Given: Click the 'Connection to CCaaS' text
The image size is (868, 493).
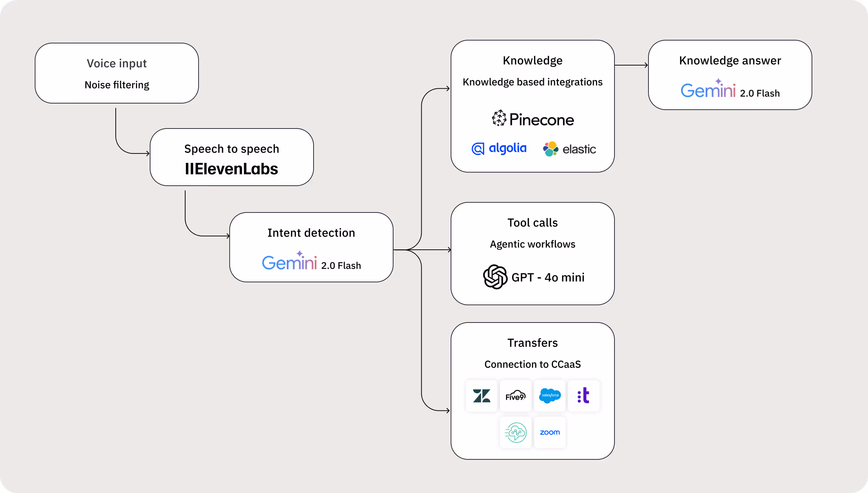Looking at the screenshot, I should pos(533,365).
